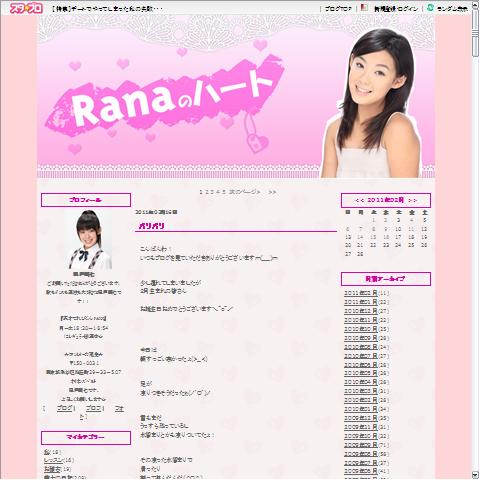480x480 pixels.
Task: Open the 2010年08月 archive link
Action: [361, 347]
